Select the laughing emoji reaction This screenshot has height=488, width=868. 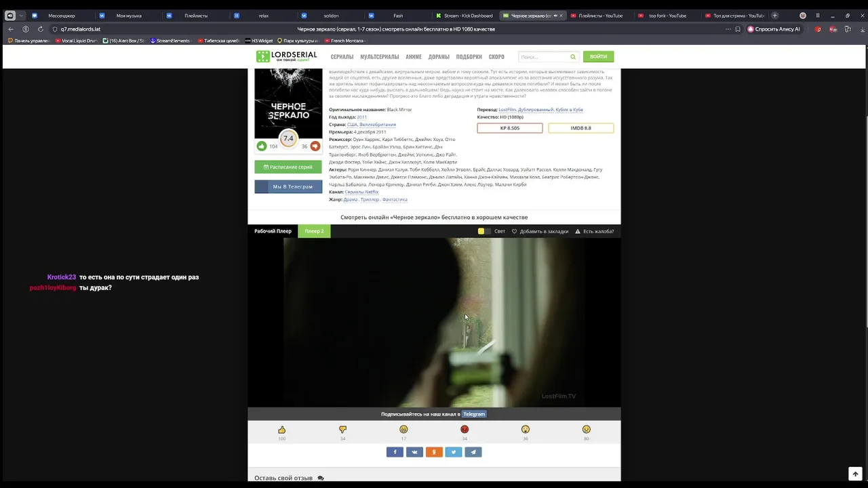coord(403,430)
